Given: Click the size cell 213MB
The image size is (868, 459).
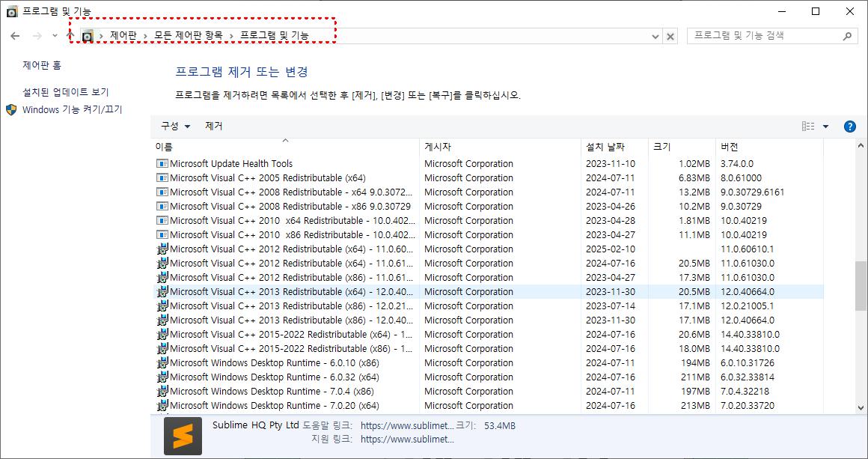Looking at the screenshot, I should (695, 406).
